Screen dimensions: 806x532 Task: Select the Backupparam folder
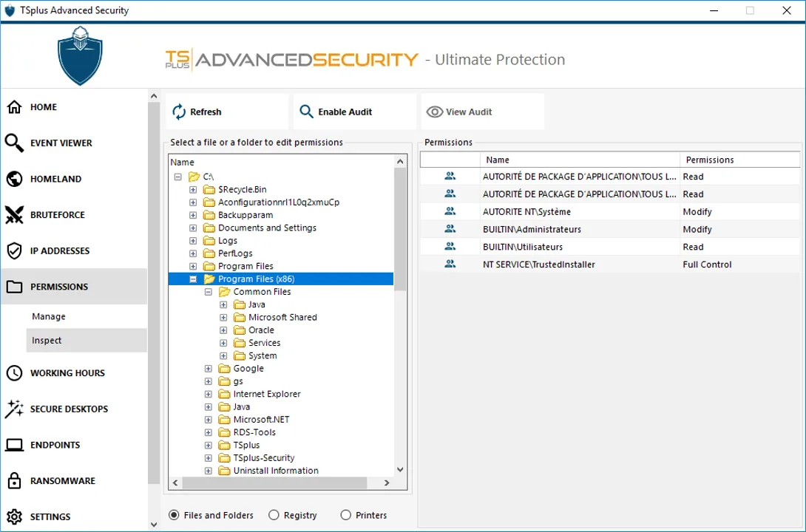(x=245, y=215)
